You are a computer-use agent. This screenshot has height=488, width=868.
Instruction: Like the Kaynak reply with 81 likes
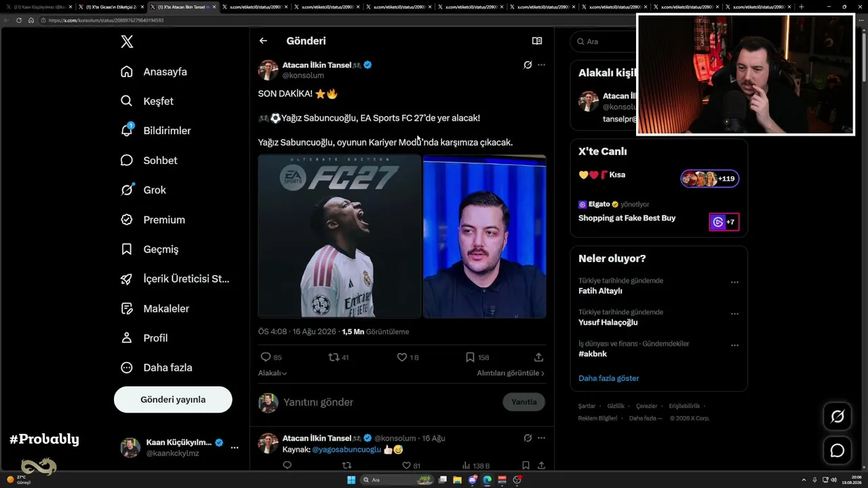click(412, 466)
